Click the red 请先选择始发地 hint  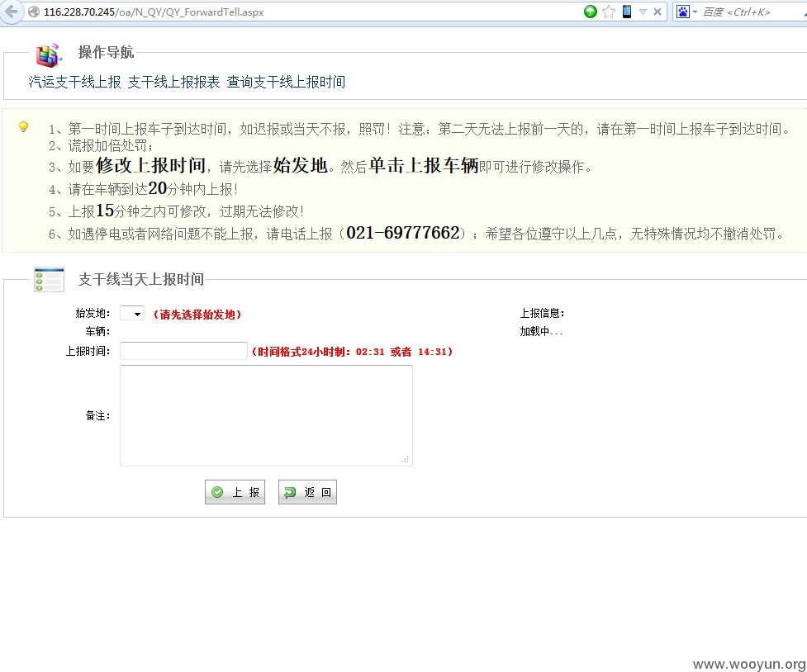click(197, 315)
